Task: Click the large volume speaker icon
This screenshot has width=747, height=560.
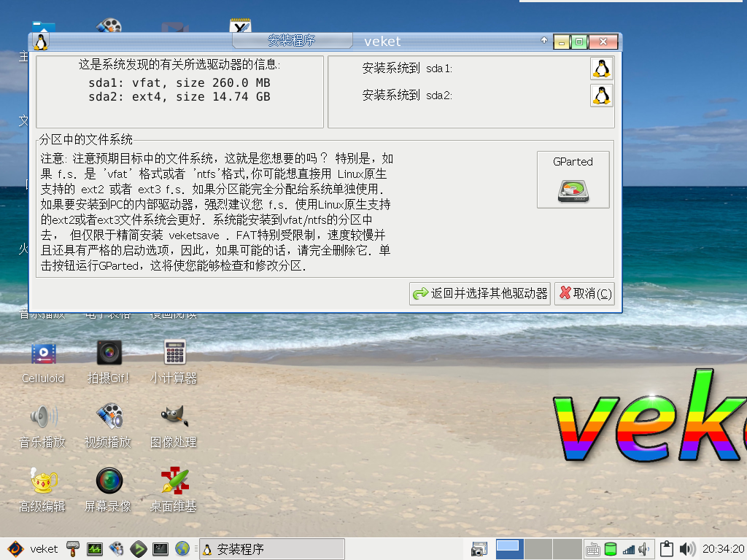Action: tap(687, 549)
